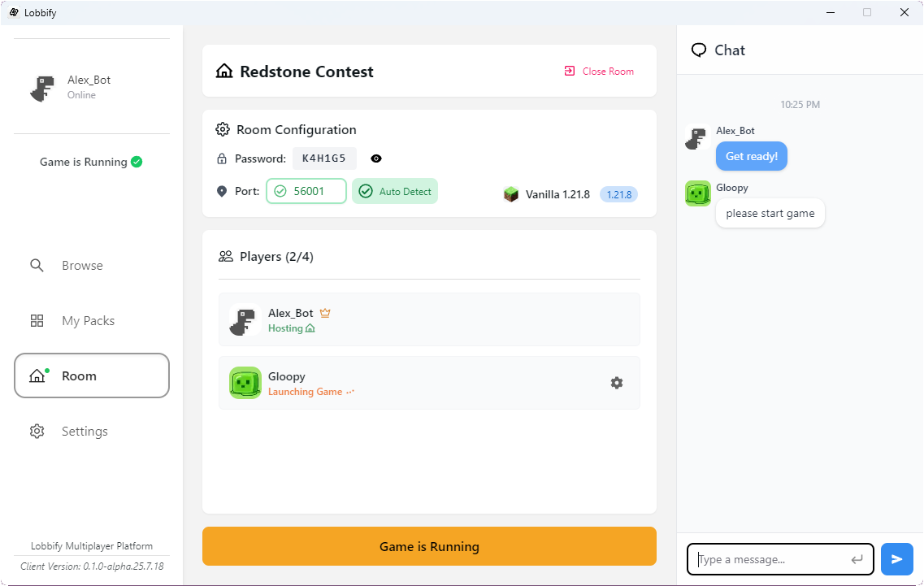The height and width of the screenshot is (586, 924).
Task: Open My Packs in sidebar
Action: coord(88,321)
